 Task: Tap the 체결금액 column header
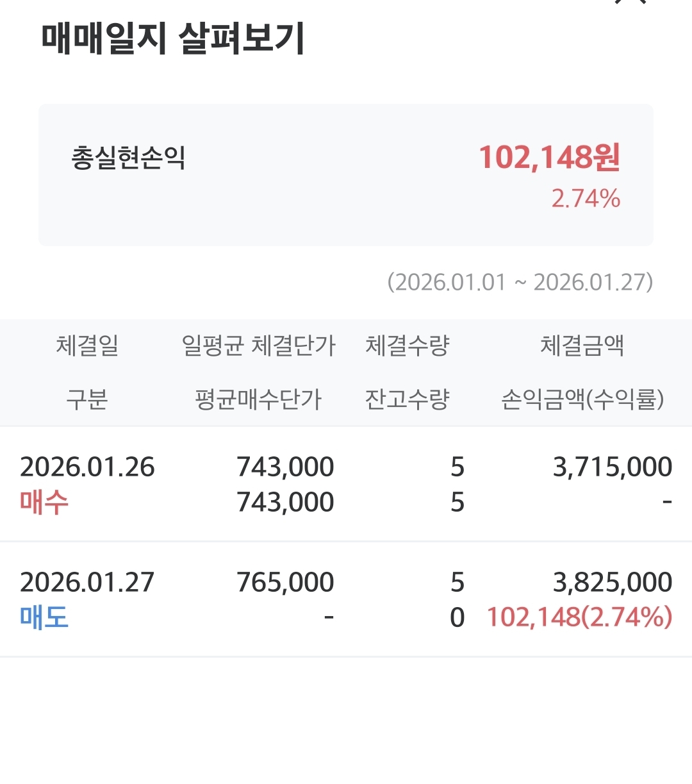[x=582, y=346]
